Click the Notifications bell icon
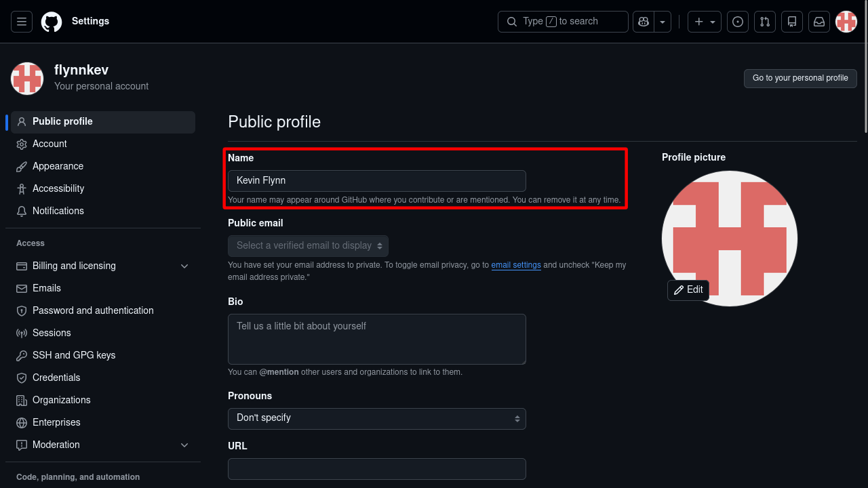868x488 pixels. 22,211
